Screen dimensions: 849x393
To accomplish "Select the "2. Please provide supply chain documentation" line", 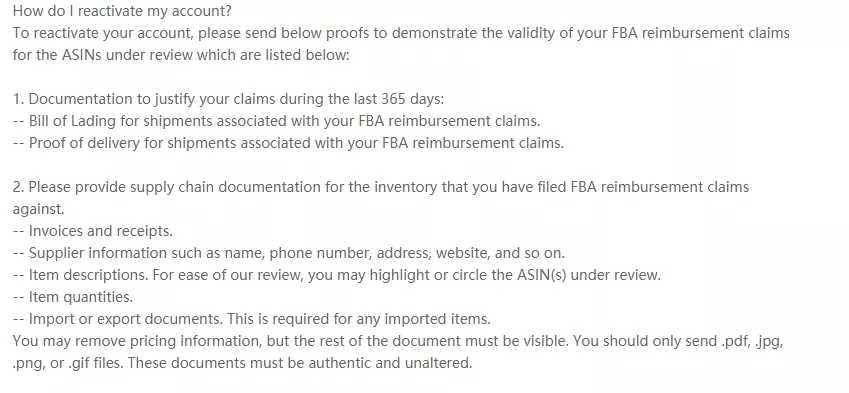I will tap(381, 187).
